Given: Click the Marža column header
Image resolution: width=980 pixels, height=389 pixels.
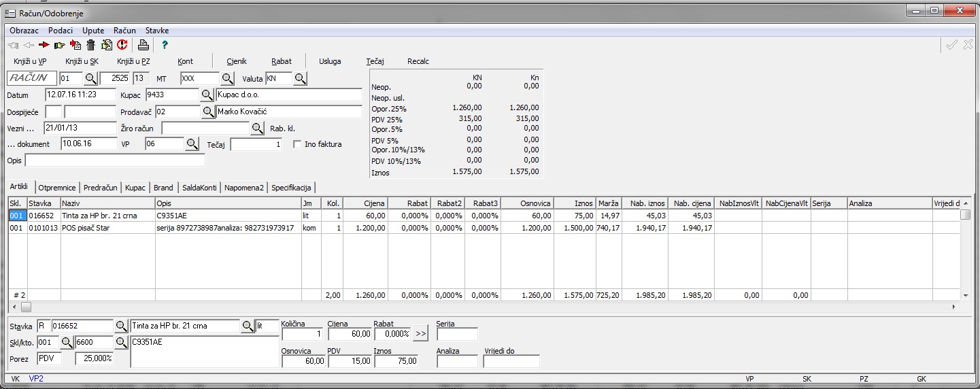Looking at the screenshot, I should (x=609, y=203).
